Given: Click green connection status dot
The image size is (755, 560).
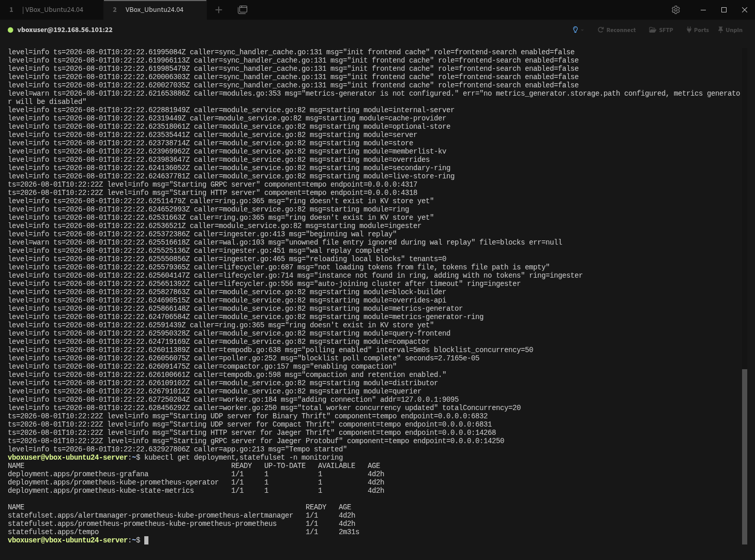Looking at the screenshot, I should tap(10, 30).
